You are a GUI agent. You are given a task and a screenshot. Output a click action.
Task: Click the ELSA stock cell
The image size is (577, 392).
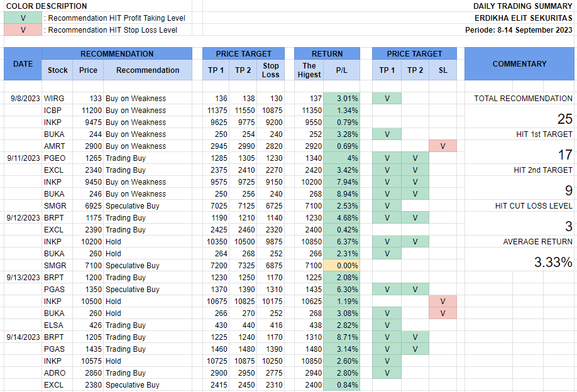(53, 325)
